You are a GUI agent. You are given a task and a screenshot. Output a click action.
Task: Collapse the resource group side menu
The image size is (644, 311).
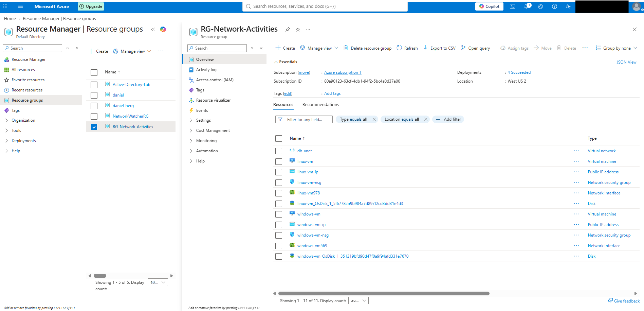click(x=261, y=48)
